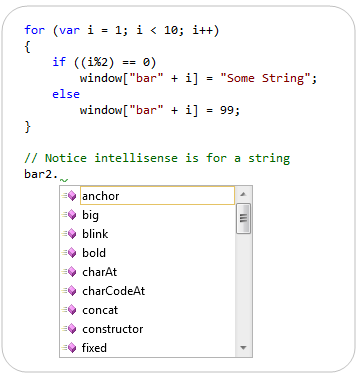Choose the charAt completion entry
364x380 pixels.
coord(148,272)
